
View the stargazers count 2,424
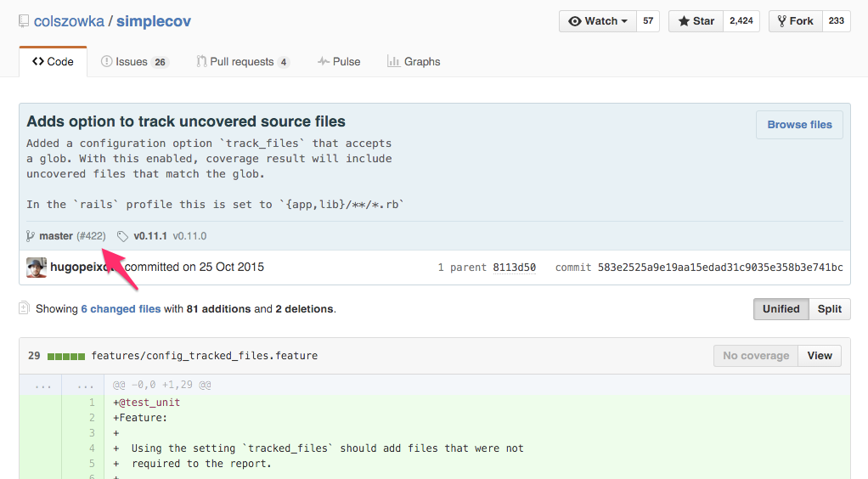tap(741, 21)
